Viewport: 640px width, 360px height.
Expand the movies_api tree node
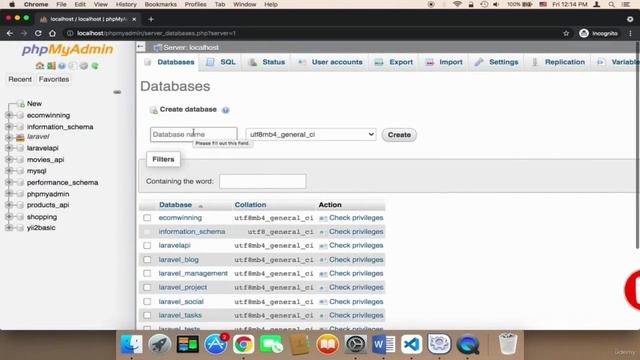9,160
